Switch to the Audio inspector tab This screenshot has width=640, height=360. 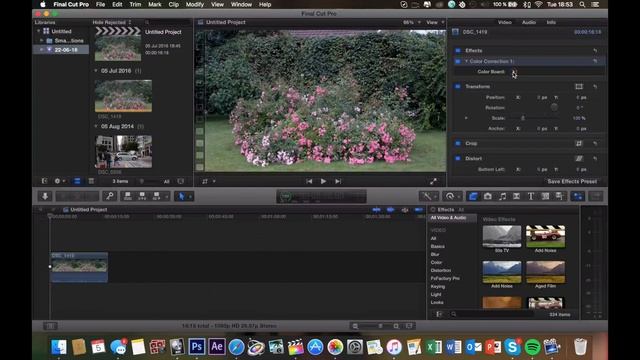(x=529, y=22)
